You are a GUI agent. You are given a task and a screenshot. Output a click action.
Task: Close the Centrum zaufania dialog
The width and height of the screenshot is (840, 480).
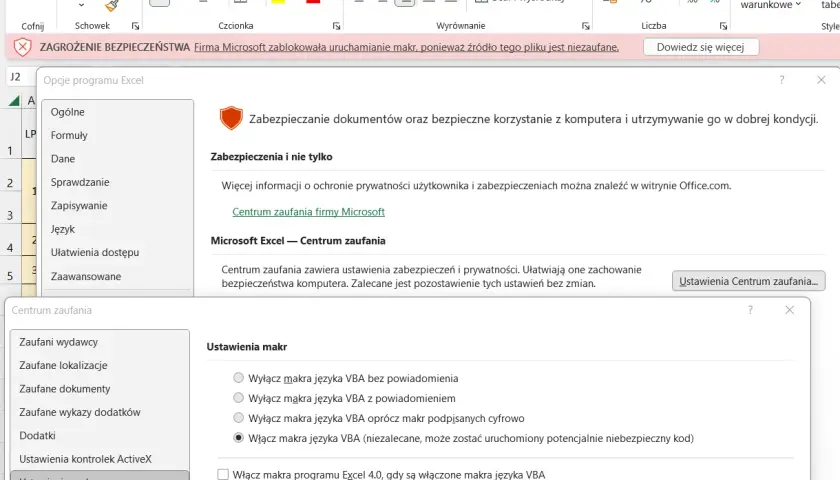click(x=790, y=310)
